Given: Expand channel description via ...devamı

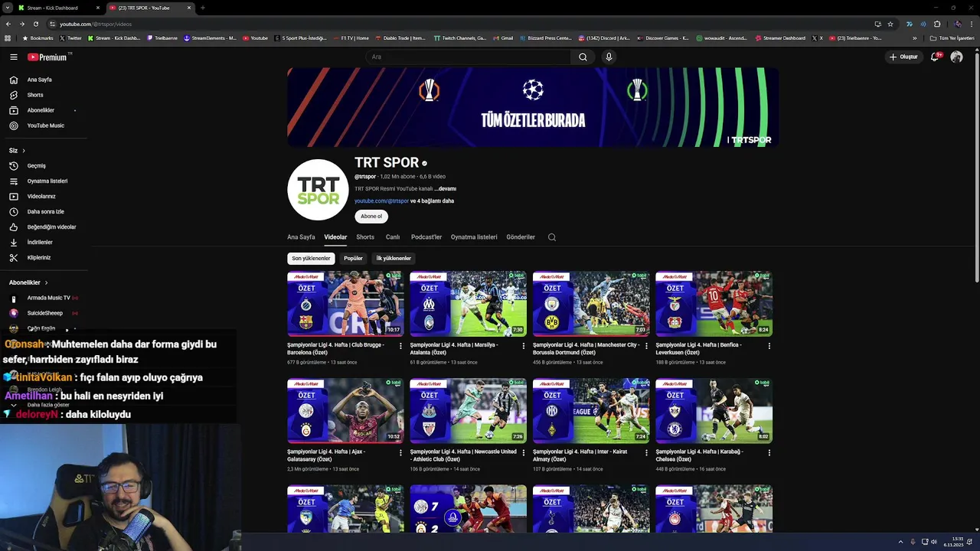Looking at the screenshot, I should click(x=445, y=189).
